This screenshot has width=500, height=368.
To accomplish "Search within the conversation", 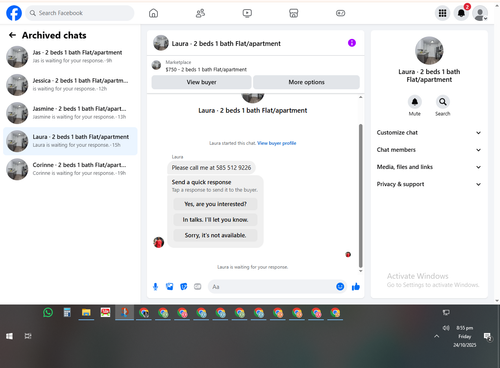I will point(443,102).
